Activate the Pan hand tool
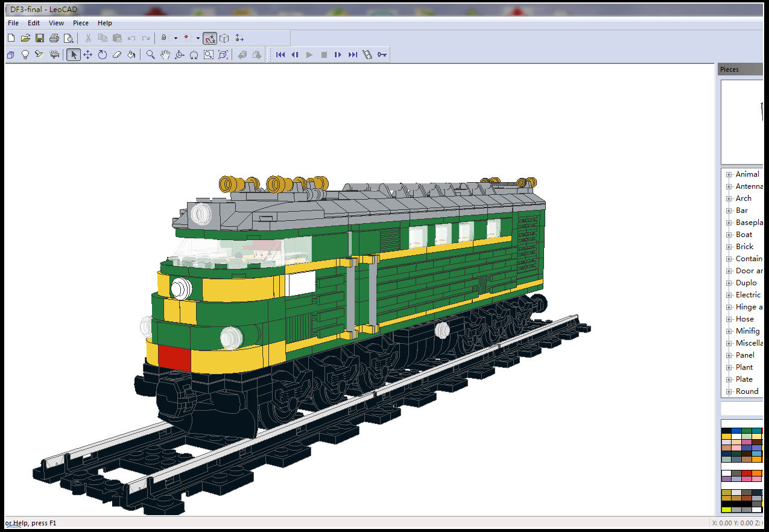This screenshot has height=532, width=769. (165, 55)
